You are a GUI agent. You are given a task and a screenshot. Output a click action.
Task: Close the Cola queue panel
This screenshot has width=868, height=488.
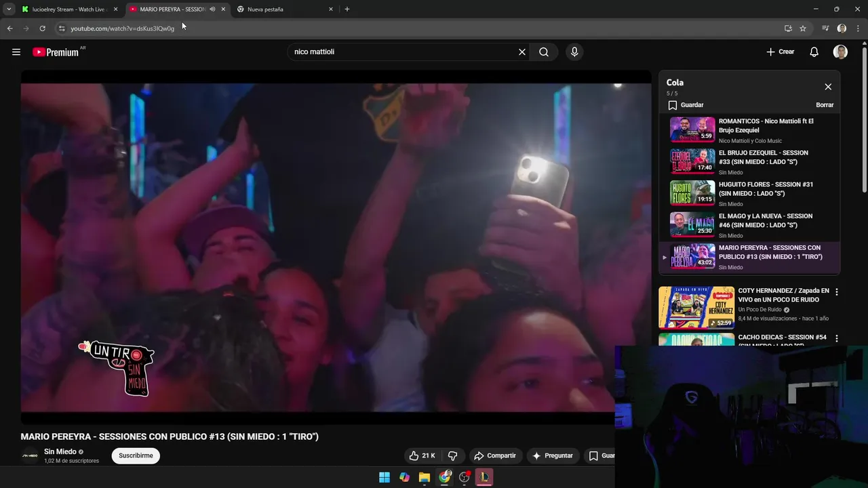click(828, 87)
